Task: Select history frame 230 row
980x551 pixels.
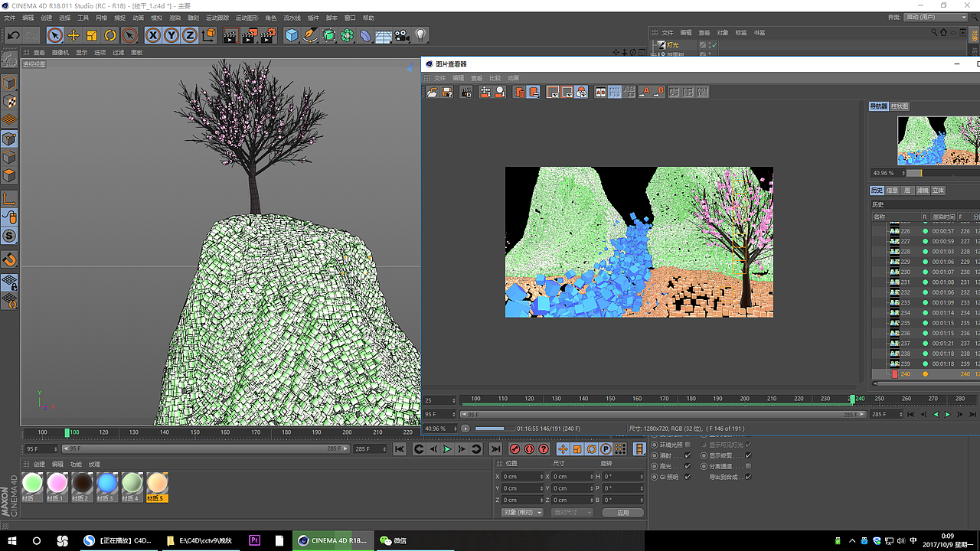Action: click(x=926, y=272)
